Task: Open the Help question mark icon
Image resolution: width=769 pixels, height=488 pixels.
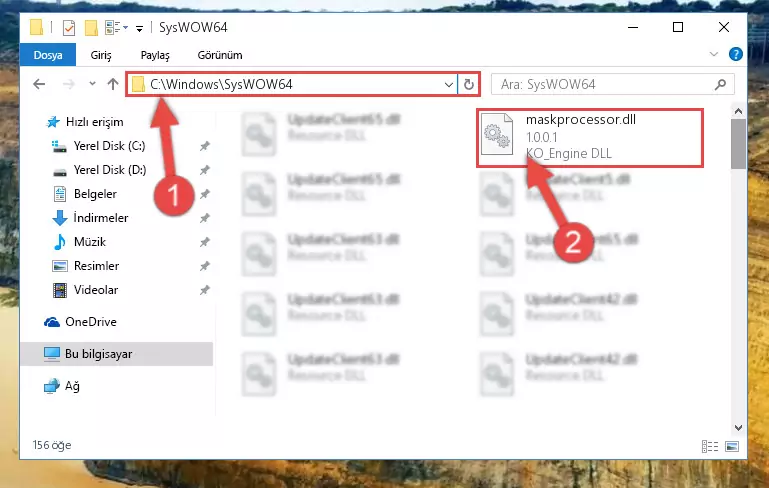Action: (736, 54)
